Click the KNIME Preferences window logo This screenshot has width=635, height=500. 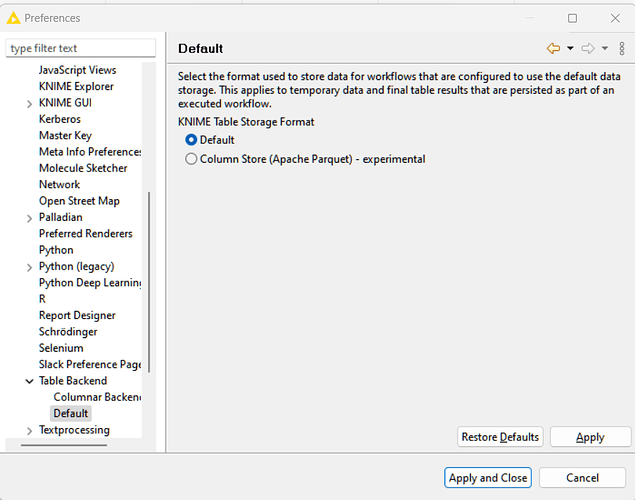coord(13,18)
